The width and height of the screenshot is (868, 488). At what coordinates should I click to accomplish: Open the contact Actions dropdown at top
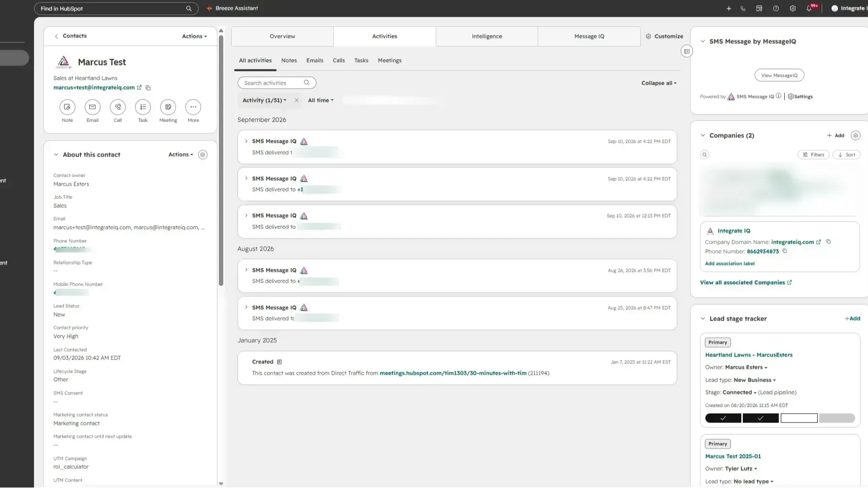(194, 36)
